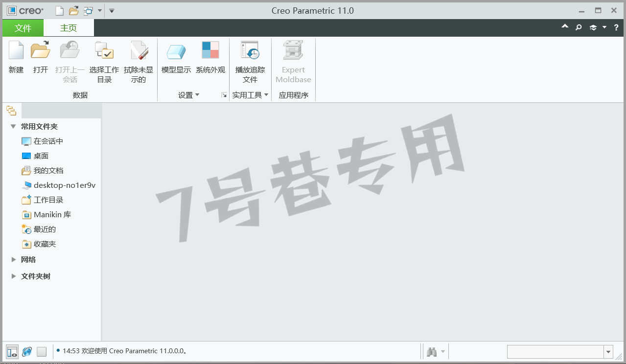This screenshot has height=364, width=626.
Task: Click the folder browser tab icon in navigator
Action: pyautogui.click(x=11, y=111)
